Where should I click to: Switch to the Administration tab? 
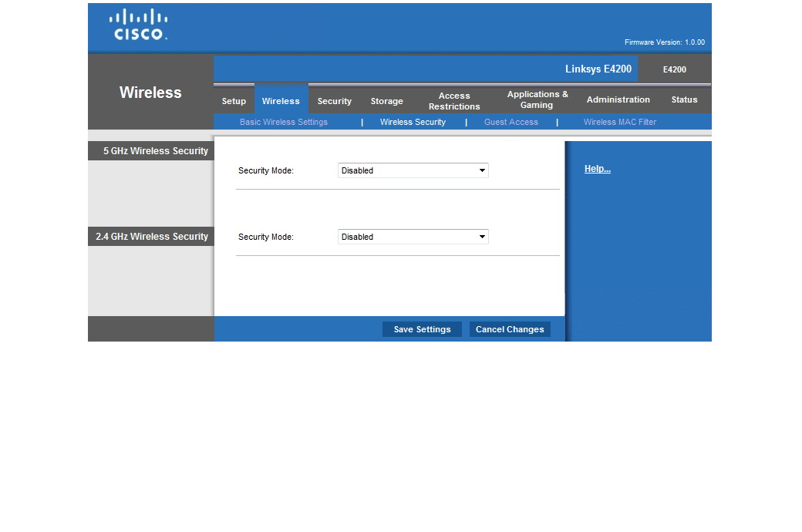618,99
